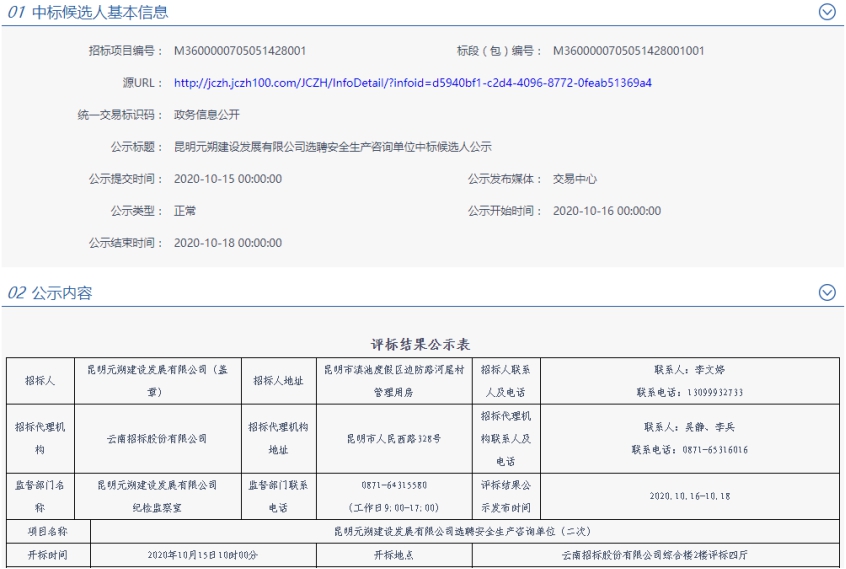Select the 招标项目编号 value M3600000705051428001
Screen dimensions: 846x569
(x=240, y=51)
